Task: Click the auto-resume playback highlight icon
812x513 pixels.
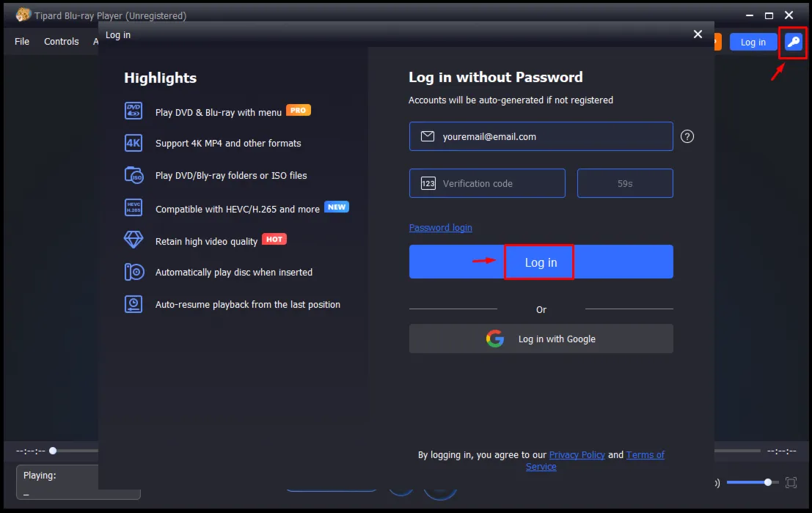Action: tap(133, 304)
